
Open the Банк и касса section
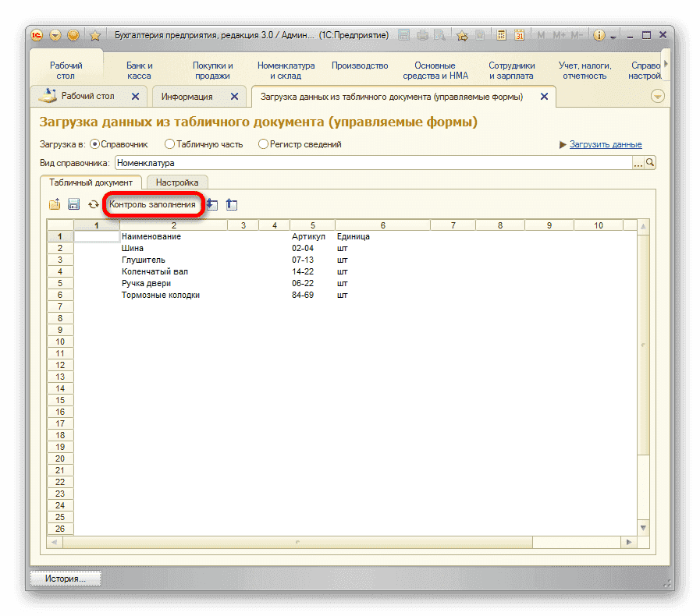(x=139, y=71)
